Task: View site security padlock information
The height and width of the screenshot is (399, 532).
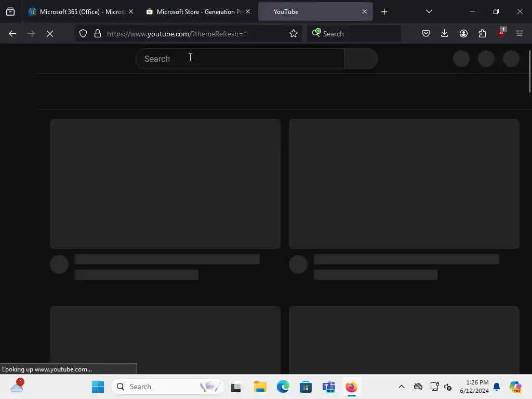Action: (98, 34)
